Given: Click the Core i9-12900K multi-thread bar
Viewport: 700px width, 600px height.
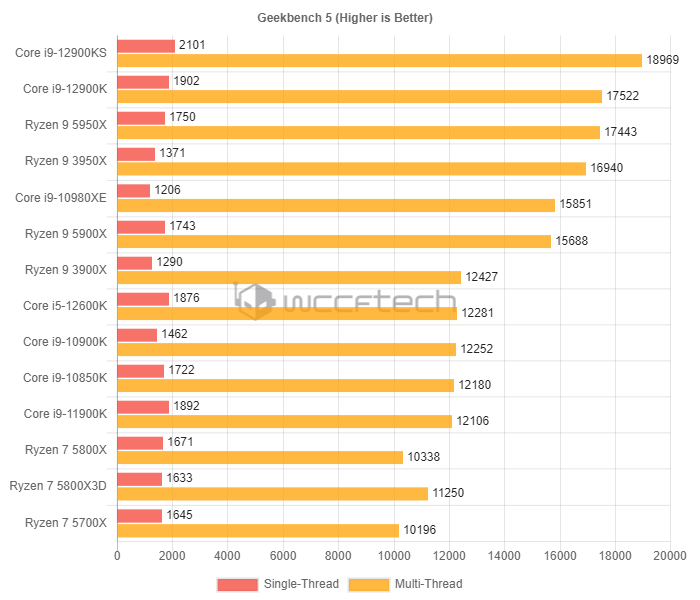Looking at the screenshot, I should pos(359,96).
